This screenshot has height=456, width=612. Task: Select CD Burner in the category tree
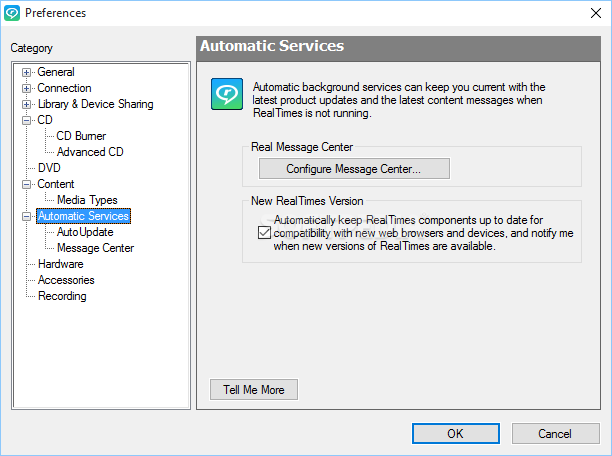81,136
